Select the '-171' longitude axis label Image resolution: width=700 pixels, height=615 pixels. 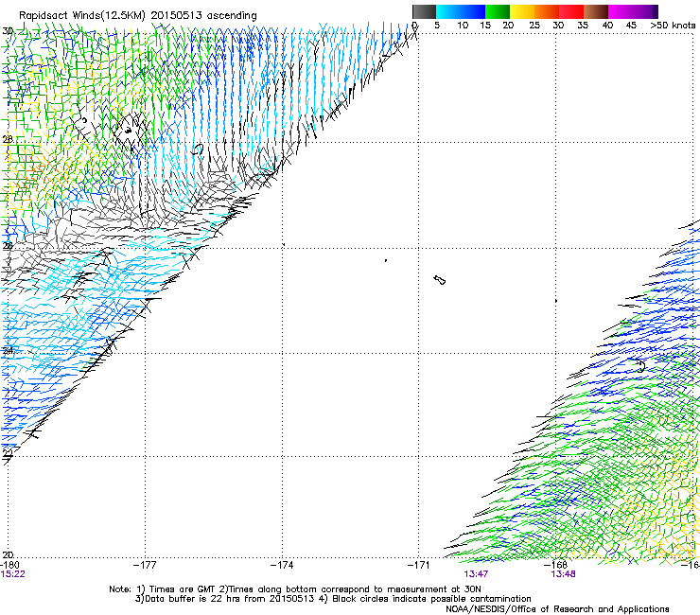[419, 565]
